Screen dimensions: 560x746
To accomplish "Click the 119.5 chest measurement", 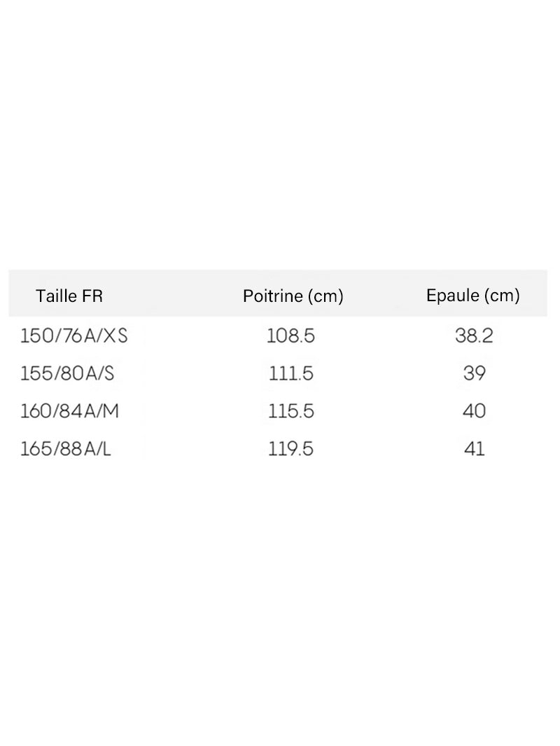I will 290,448.
